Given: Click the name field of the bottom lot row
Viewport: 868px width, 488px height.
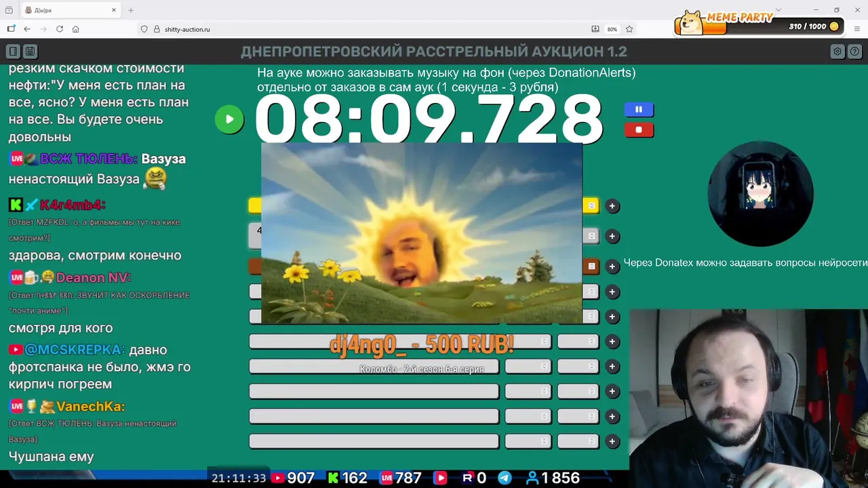Looking at the screenshot, I should pyautogui.click(x=374, y=441).
